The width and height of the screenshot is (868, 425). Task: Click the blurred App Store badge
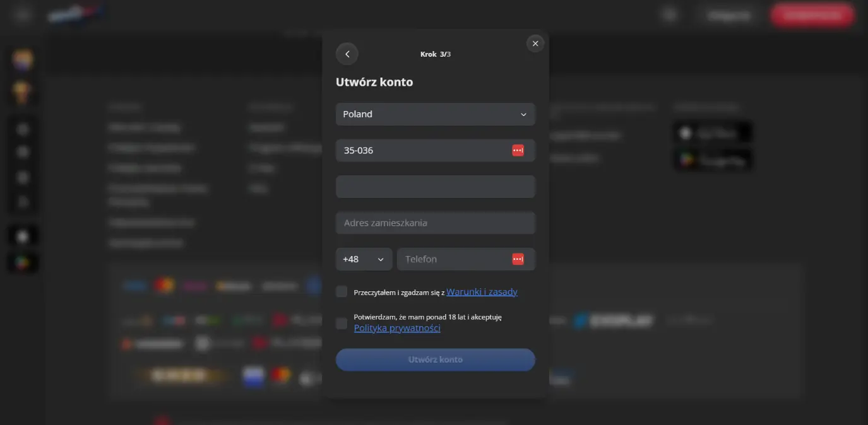712,133
